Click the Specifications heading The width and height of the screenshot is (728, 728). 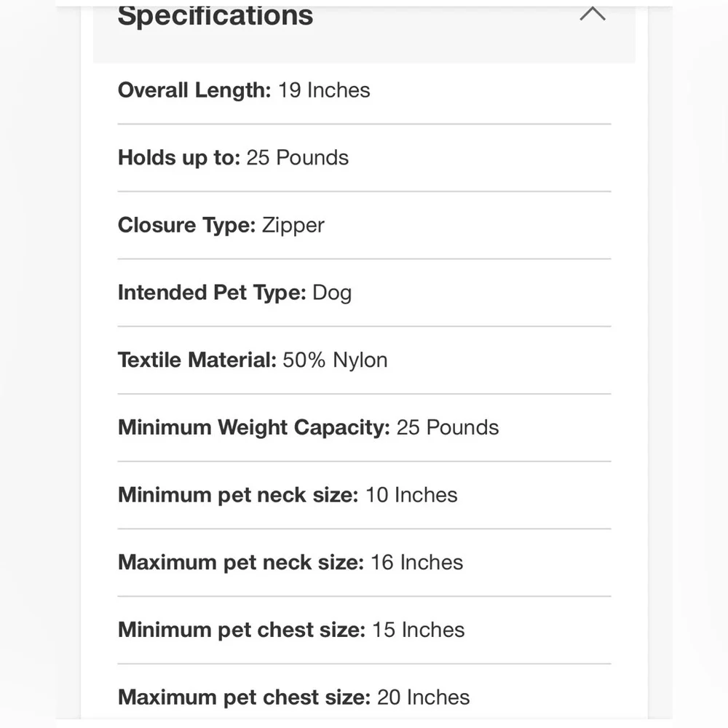215,16
